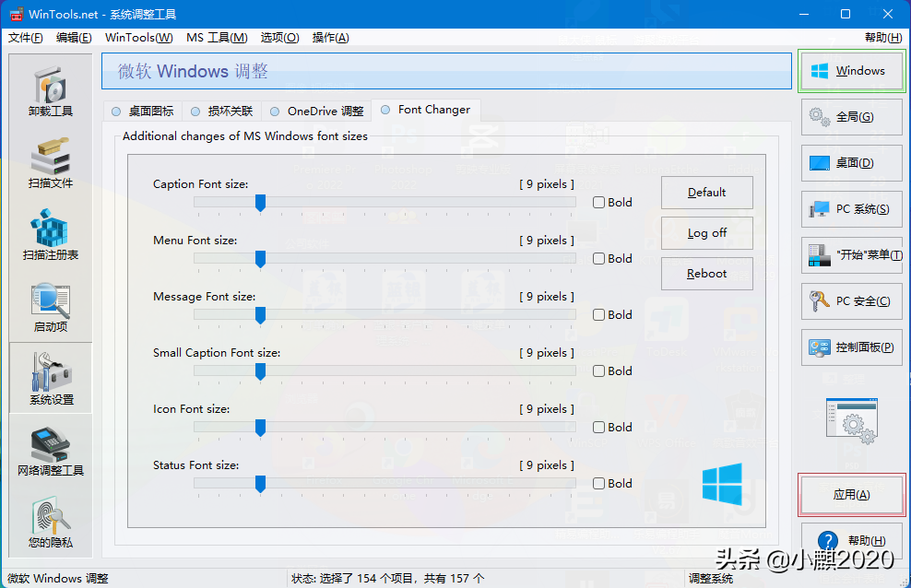Click the Menu Font size slider handle
911x588 pixels.
[x=260, y=260]
